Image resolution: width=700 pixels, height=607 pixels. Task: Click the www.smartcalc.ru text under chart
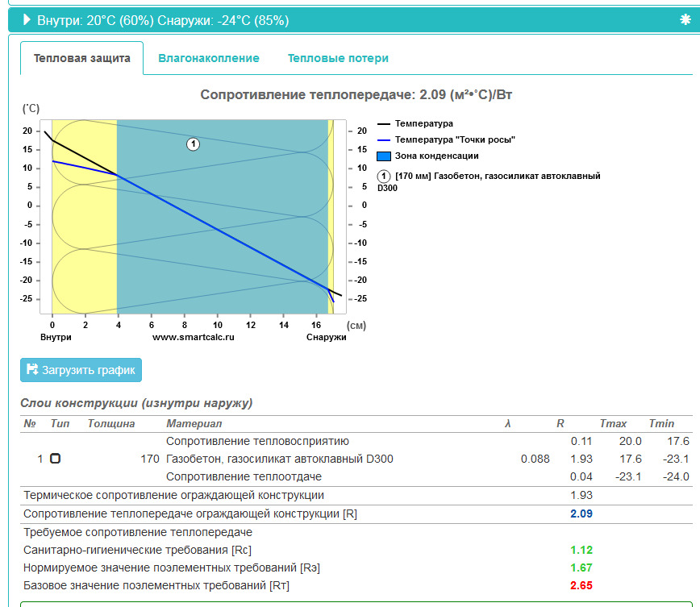coord(194,337)
